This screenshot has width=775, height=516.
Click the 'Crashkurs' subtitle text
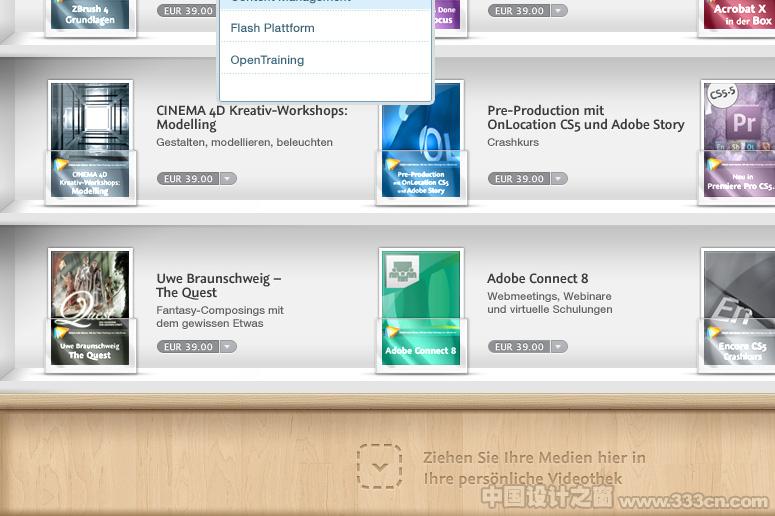coord(513,142)
